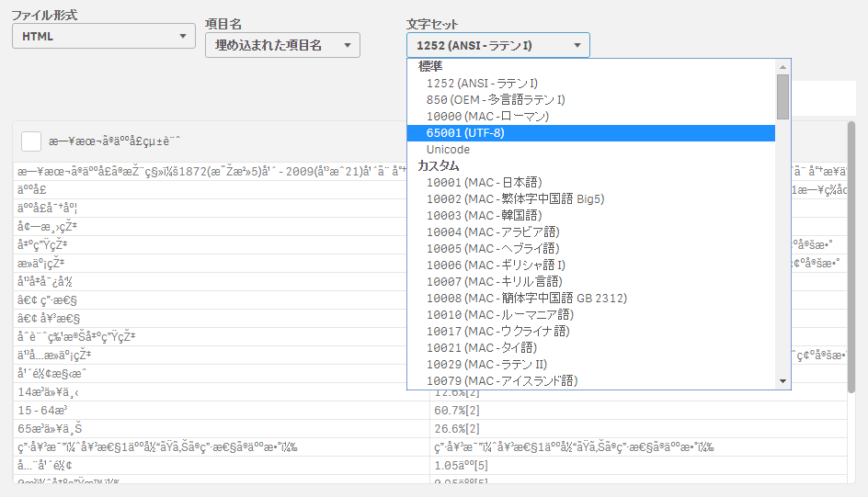Click the data preview vertical scrollbar
The width and height of the screenshot is (868, 497).
851,257
